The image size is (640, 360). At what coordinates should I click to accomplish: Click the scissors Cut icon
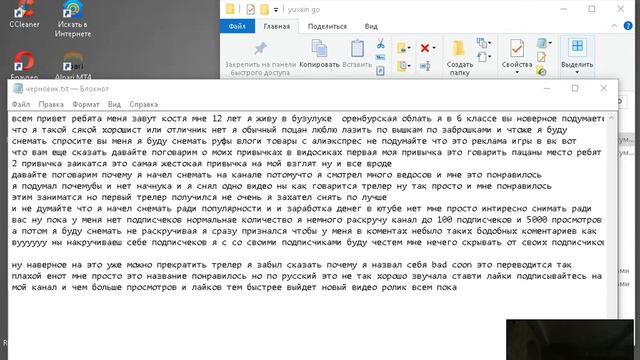tap(380, 44)
